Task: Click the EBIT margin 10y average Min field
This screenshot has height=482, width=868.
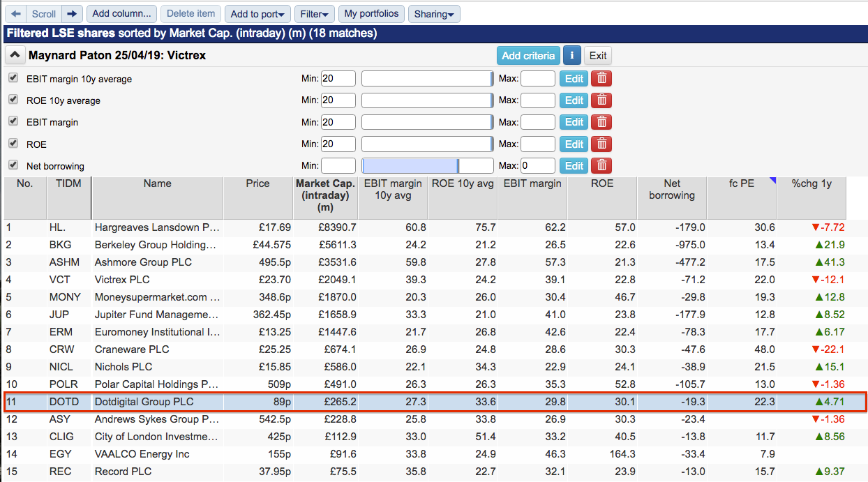Action: [x=338, y=79]
